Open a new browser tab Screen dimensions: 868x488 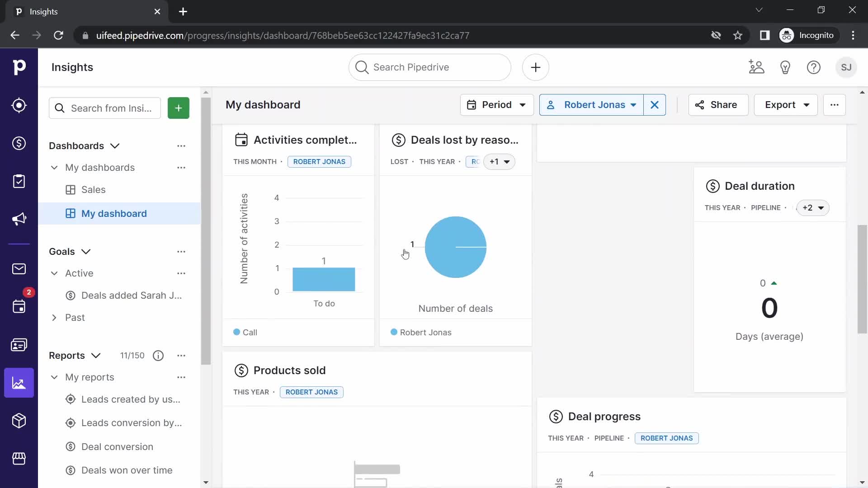(x=183, y=12)
